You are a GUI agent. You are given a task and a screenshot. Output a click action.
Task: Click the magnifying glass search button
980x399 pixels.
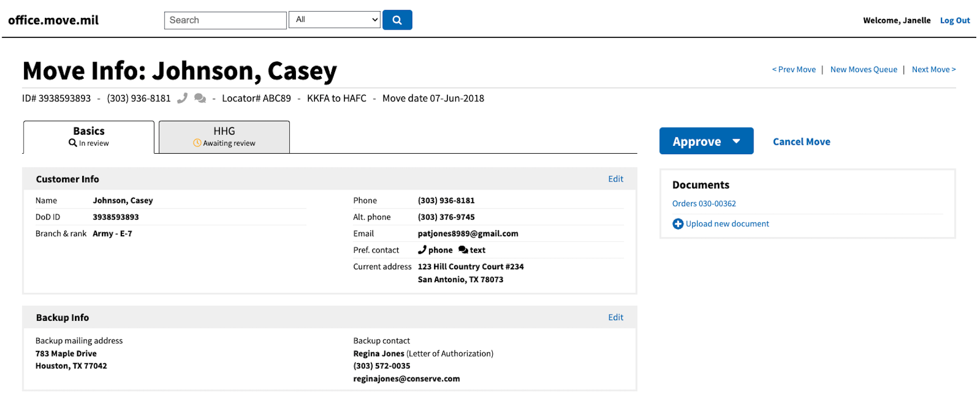click(x=397, y=20)
